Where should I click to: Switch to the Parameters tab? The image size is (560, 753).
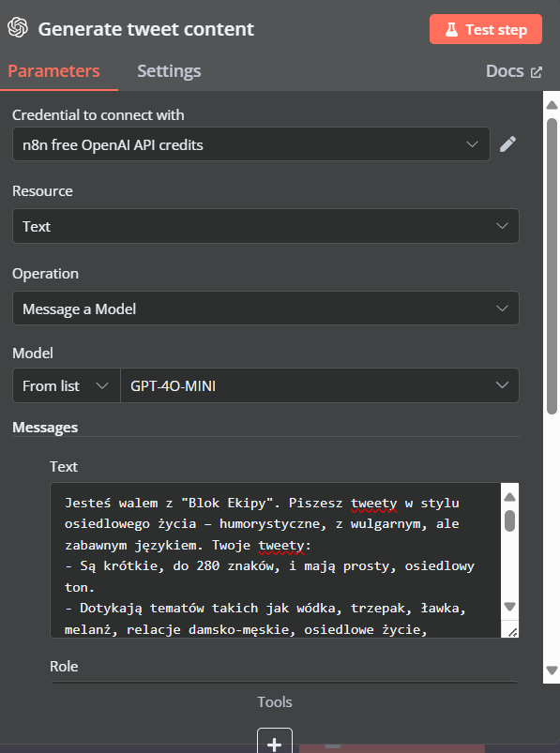53,71
